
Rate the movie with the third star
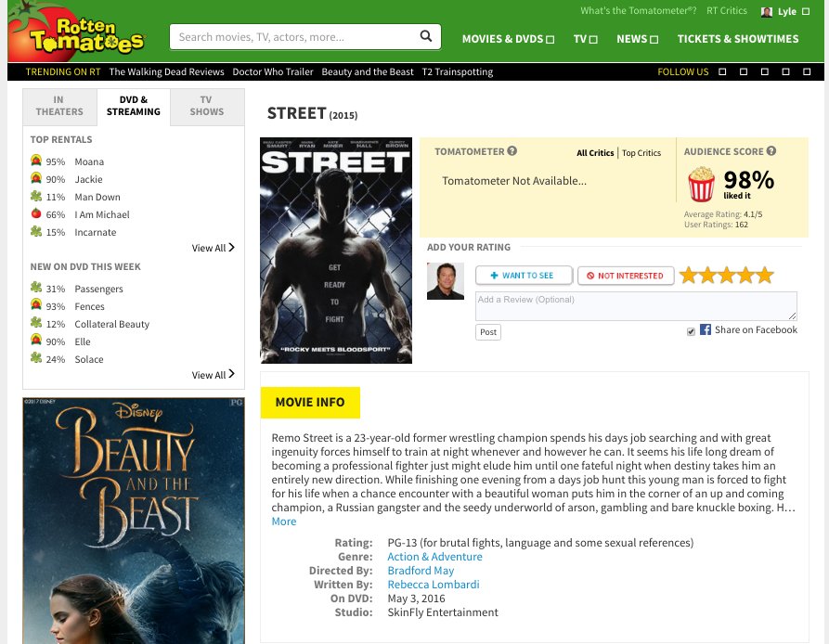click(x=727, y=276)
